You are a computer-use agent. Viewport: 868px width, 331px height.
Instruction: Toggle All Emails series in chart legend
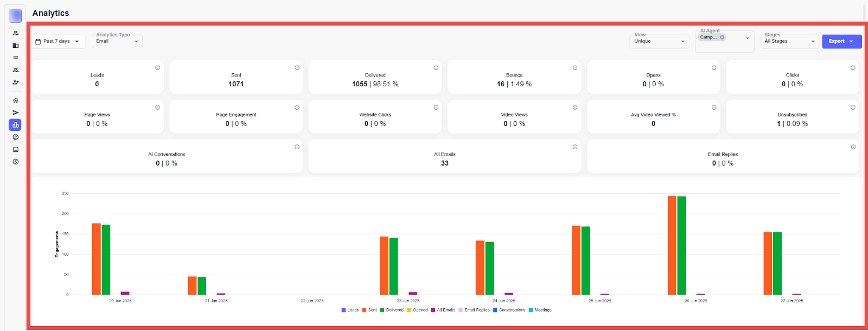[443, 310]
